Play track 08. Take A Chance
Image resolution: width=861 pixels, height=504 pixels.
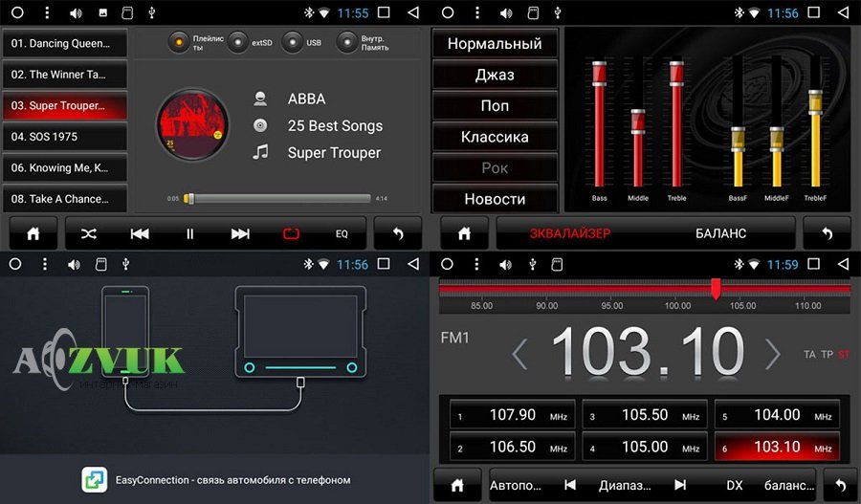point(65,199)
